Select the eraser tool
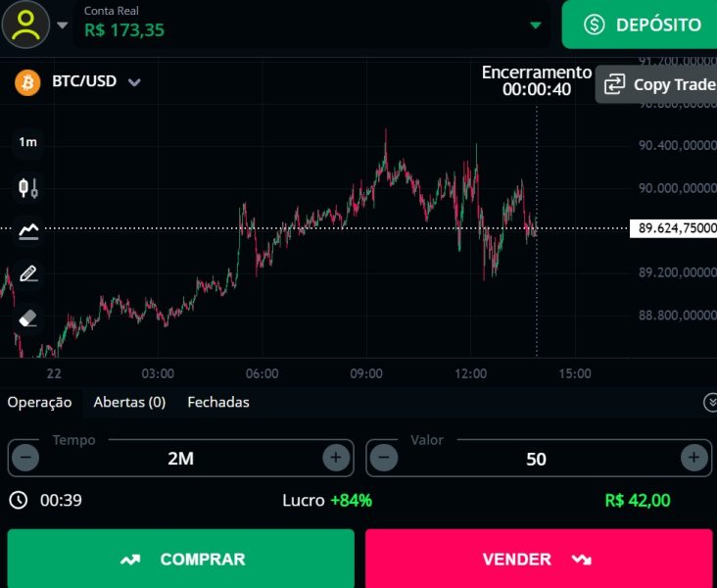This screenshot has height=588, width=717. coord(27,318)
